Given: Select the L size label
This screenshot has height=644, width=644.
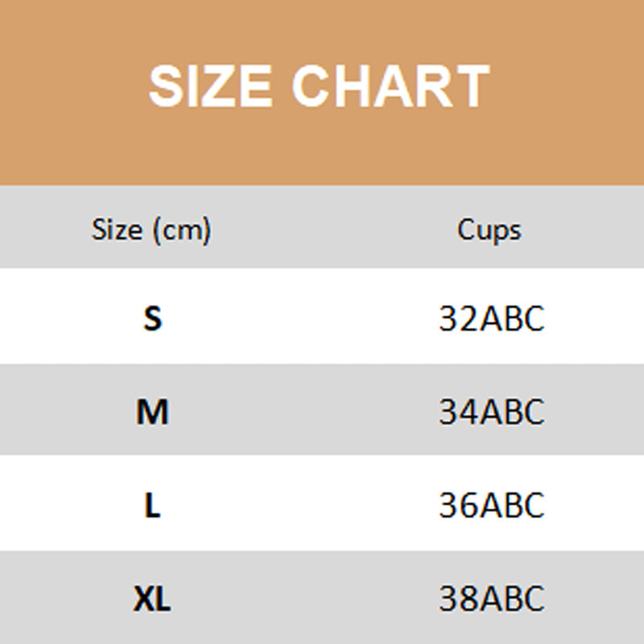Looking at the screenshot, I should click(152, 506).
